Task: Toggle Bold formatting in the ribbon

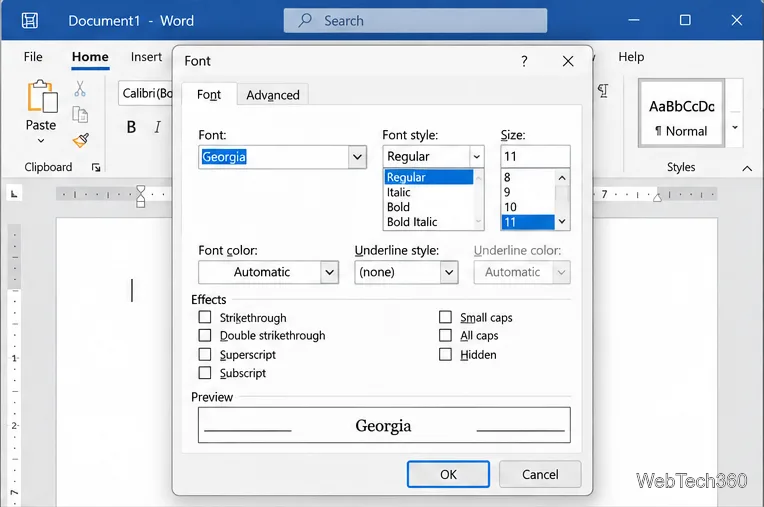Action: (x=131, y=127)
